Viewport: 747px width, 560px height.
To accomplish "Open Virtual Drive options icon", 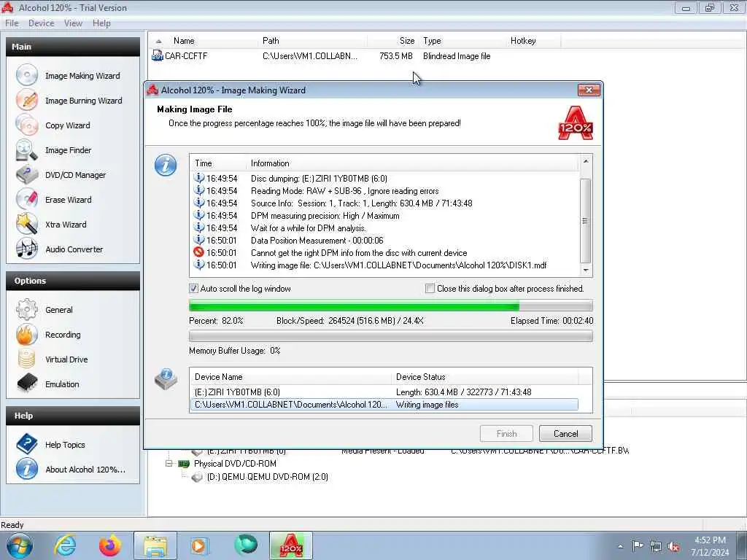I will coord(27,359).
